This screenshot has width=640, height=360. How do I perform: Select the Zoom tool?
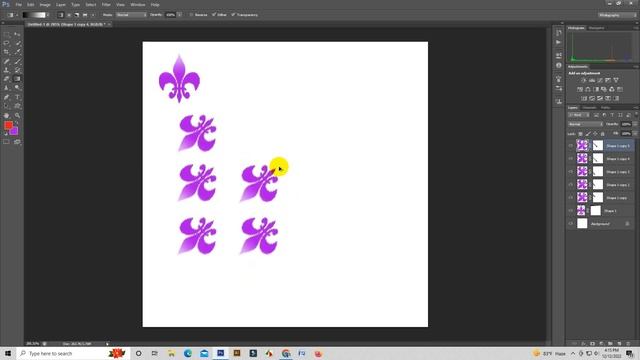pyautogui.click(x=17, y=116)
